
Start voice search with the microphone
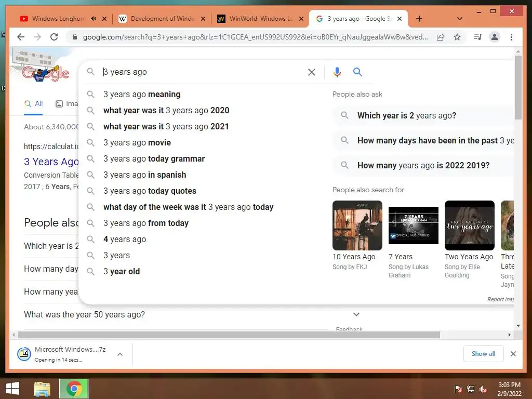click(337, 72)
